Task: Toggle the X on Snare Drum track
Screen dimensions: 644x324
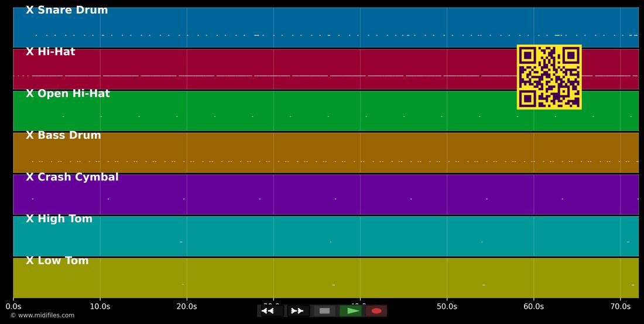Action: [30, 10]
